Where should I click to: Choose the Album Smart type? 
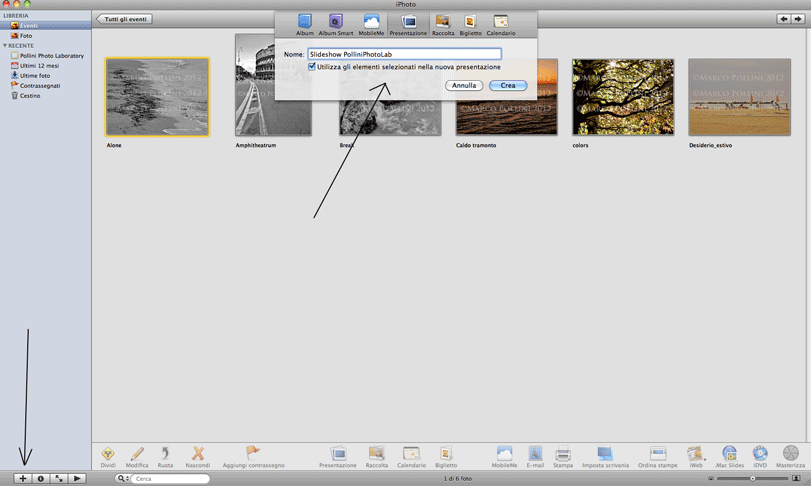[x=336, y=24]
